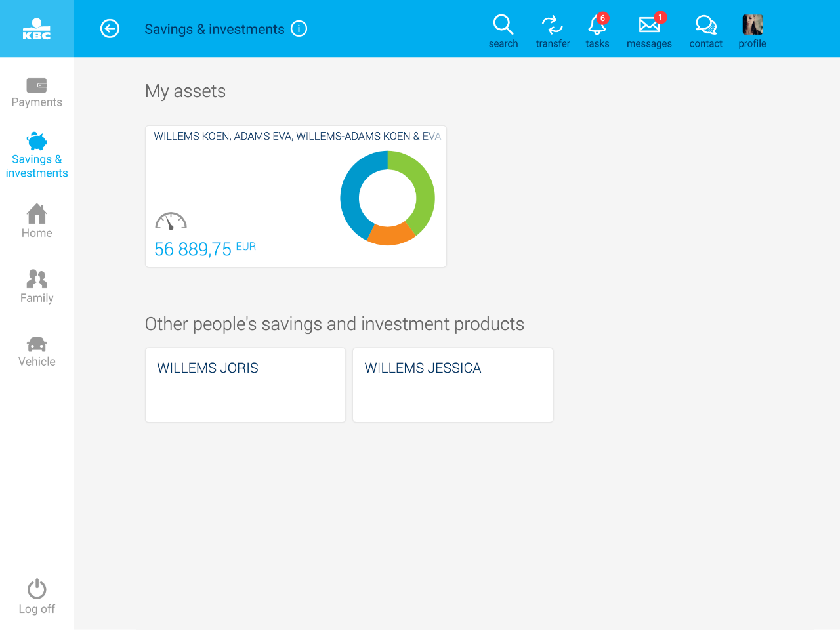Click Other people's savings heading
This screenshot has height=630, width=840.
[335, 324]
